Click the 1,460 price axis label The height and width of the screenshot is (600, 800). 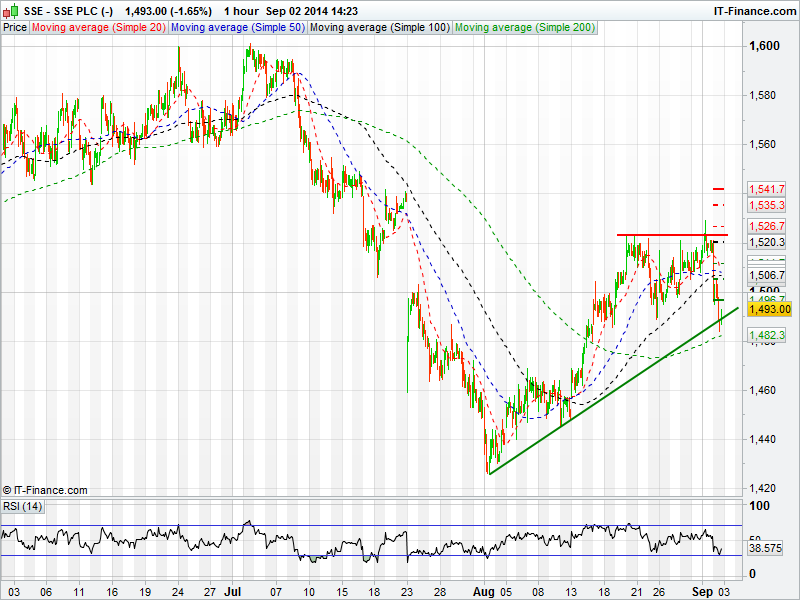click(x=762, y=390)
